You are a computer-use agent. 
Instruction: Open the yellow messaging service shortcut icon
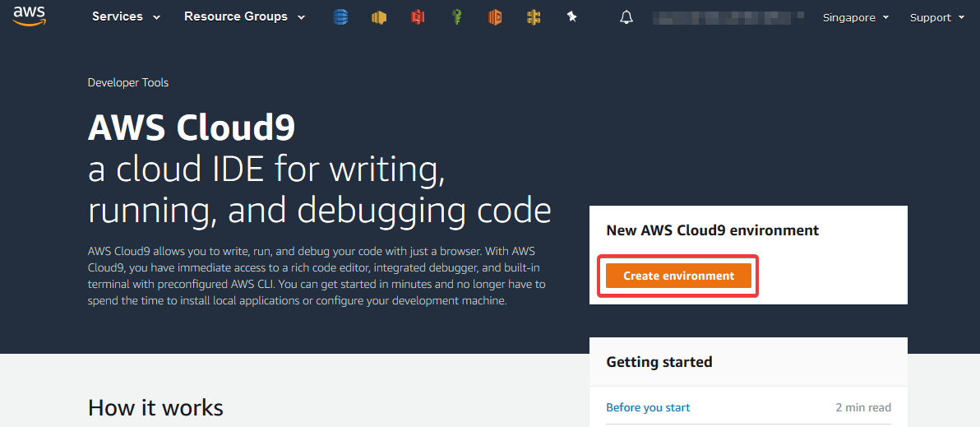tap(379, 17)
